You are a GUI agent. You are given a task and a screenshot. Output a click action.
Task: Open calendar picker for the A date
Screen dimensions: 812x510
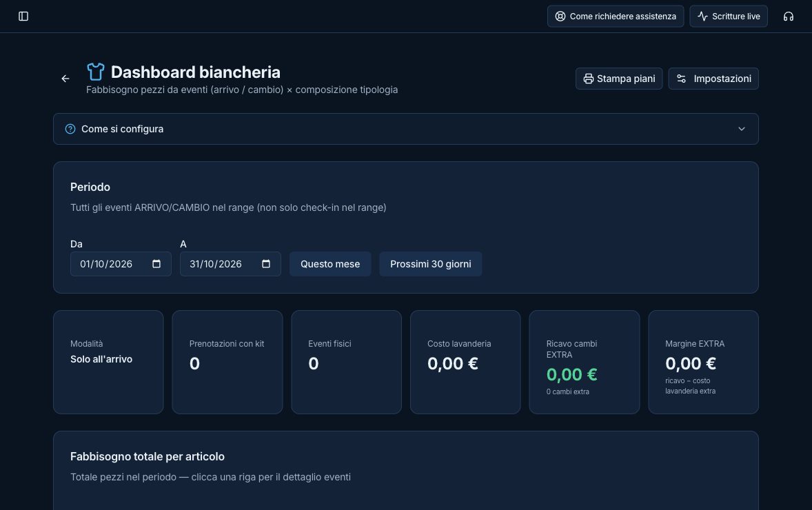tap(266, 264)
